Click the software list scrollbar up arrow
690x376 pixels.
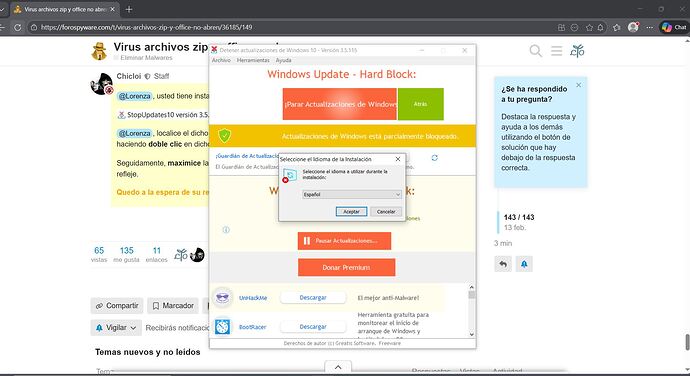472,287
